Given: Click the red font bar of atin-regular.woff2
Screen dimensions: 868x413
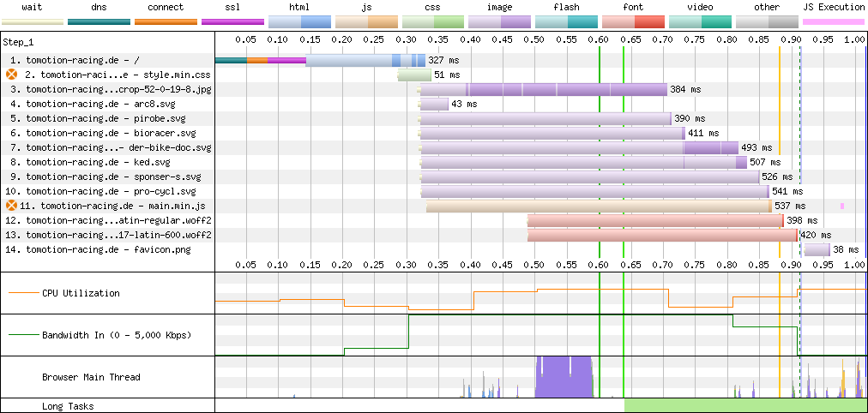Looking at the screenshot, I should click(x=655, y=220).
